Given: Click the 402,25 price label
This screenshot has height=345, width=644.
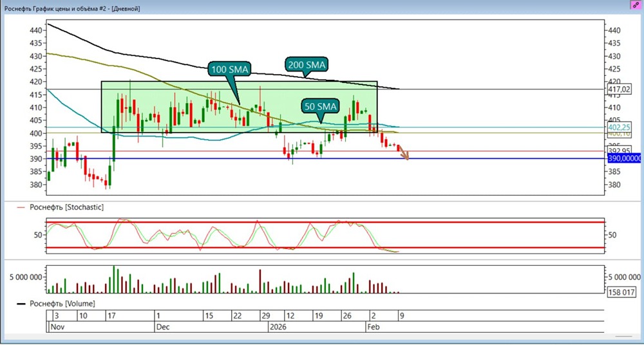Looking at the screenshot, I should click(620, 127).
